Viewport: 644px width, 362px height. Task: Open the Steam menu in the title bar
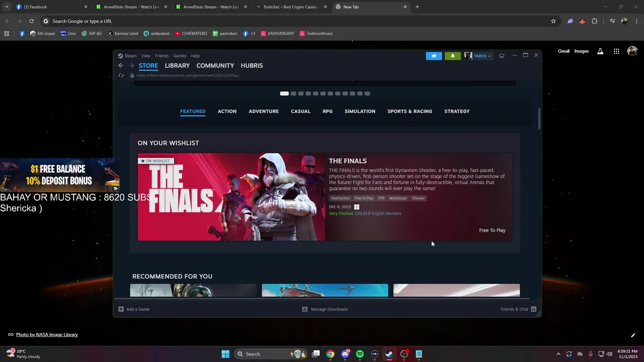pos(130,56)
